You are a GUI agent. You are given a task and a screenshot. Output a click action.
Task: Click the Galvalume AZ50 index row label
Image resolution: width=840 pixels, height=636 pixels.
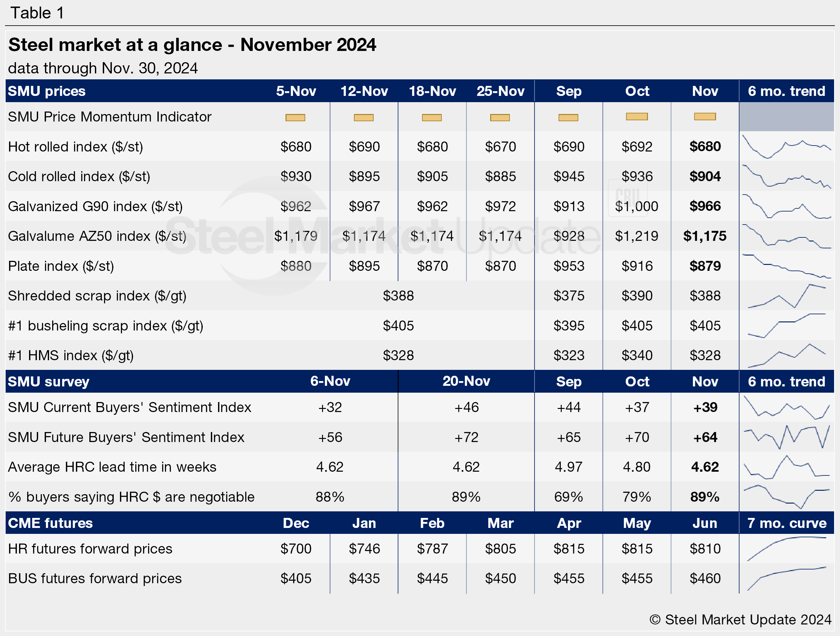(x=97, y=236)
